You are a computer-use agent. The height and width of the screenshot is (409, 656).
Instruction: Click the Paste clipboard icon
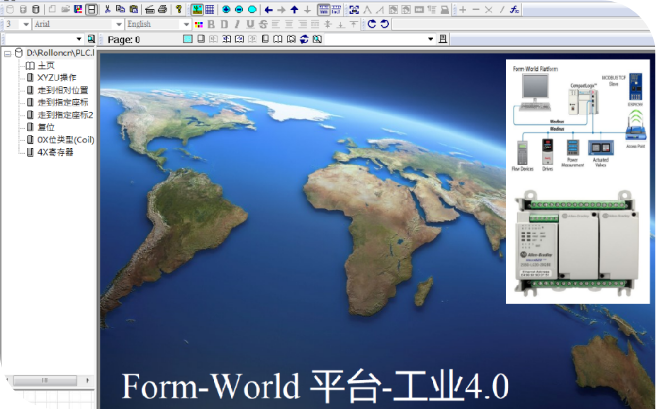point(133,9)
